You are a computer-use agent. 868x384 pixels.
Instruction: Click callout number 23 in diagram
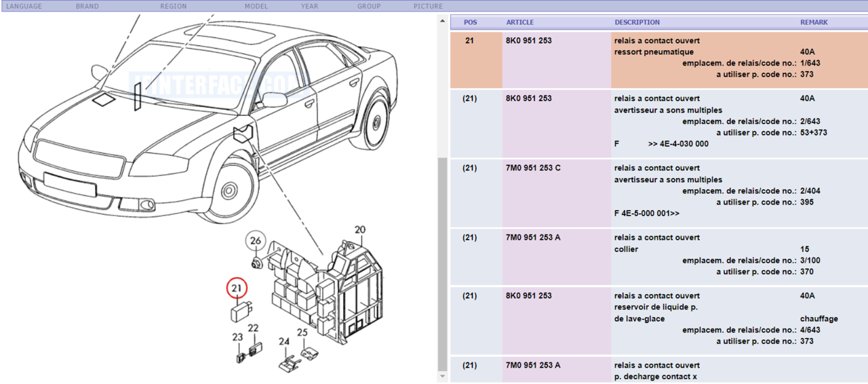pos(237,337)
